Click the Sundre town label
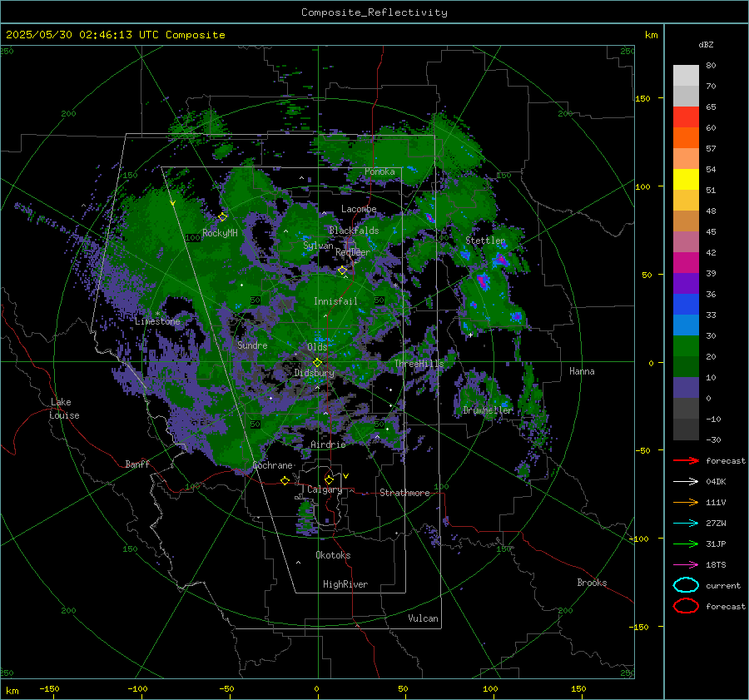Screen dimensions: 749x700 (x=252, y=345)
